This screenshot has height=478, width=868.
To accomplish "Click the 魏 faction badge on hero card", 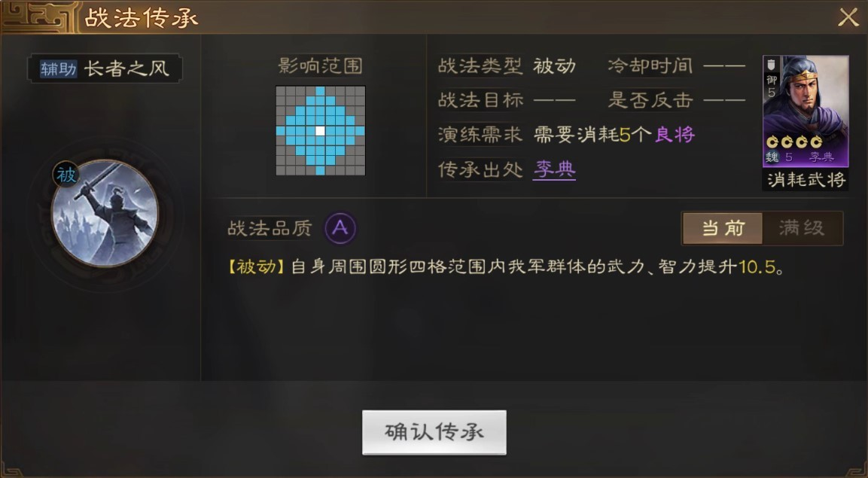I will click(772, 157).
